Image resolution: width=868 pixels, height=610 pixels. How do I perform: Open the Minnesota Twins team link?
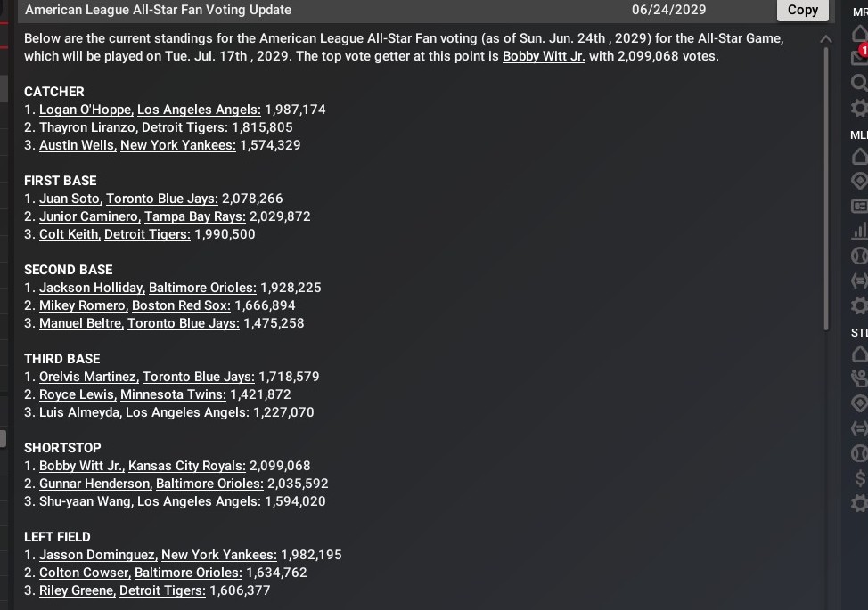pyautogui.click(x=174, y=394)
